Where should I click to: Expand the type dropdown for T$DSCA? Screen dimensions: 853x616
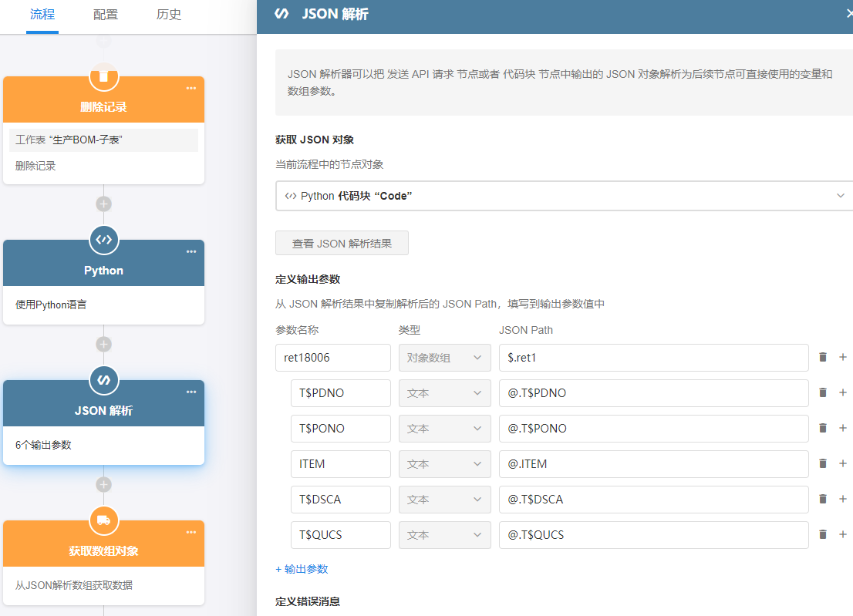coord(444,500)
